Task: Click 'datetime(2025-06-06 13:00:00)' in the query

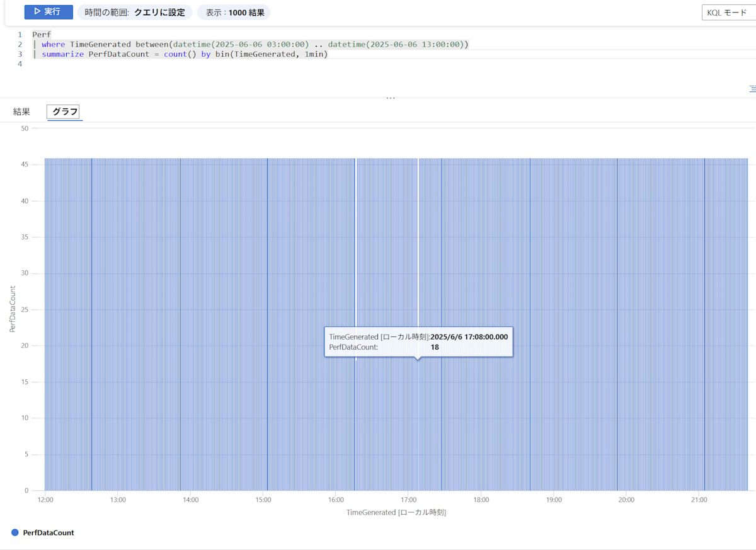Action: coord(396,44)
